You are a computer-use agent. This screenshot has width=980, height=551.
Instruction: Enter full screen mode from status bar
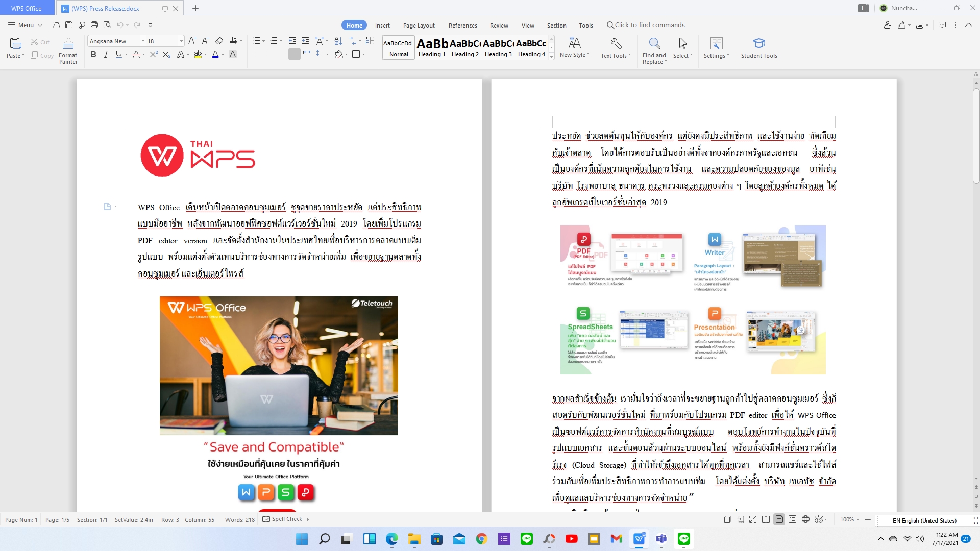[753, 519]
